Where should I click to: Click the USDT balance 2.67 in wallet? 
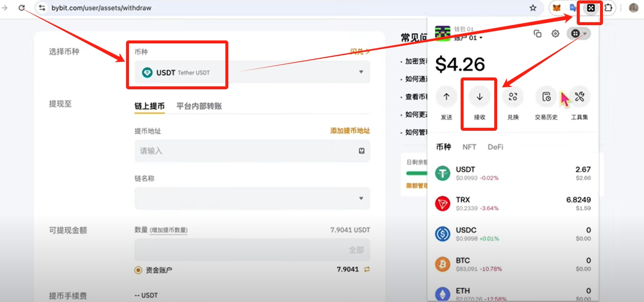pos(583,169)
